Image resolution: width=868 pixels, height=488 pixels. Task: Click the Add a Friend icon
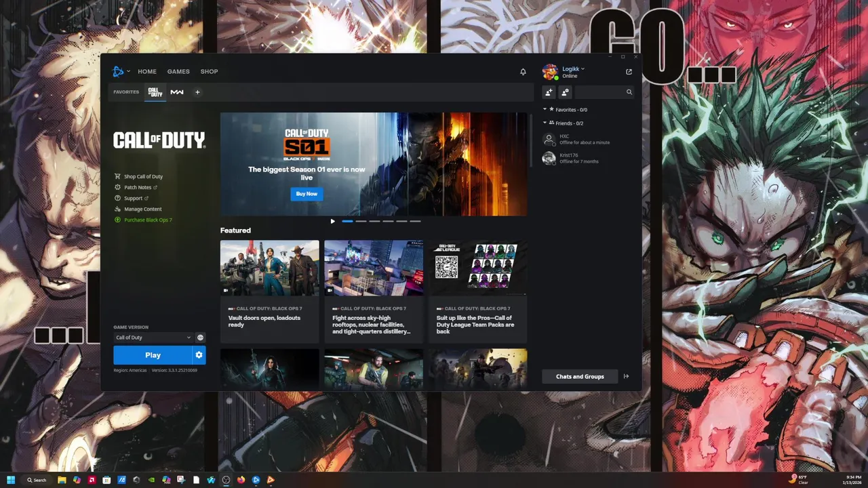(x=549, y=92)
